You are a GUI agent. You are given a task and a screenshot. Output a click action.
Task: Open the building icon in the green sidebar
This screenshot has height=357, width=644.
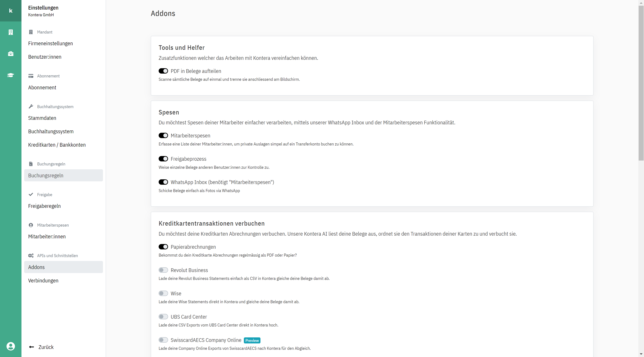pos(11,32)
